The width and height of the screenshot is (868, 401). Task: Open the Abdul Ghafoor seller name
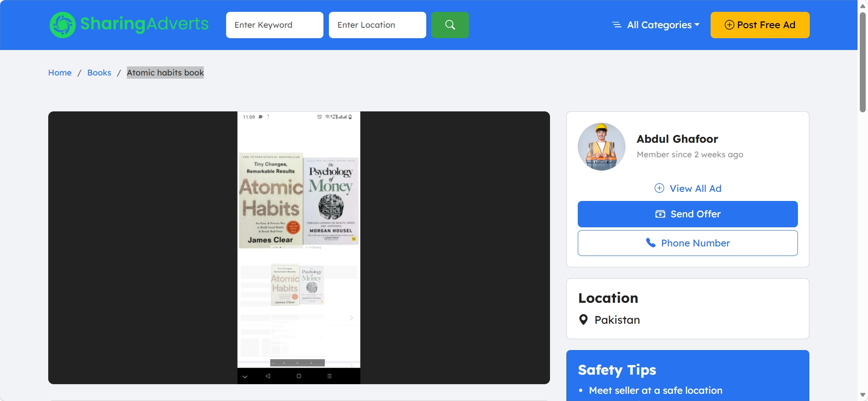[x=677, y=139]
